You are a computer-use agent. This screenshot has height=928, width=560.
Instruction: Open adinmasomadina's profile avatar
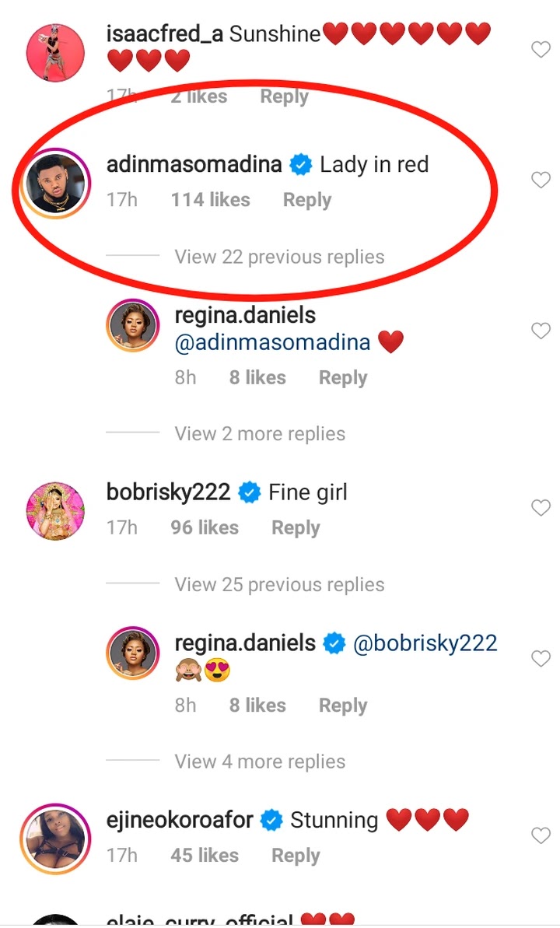54,182
